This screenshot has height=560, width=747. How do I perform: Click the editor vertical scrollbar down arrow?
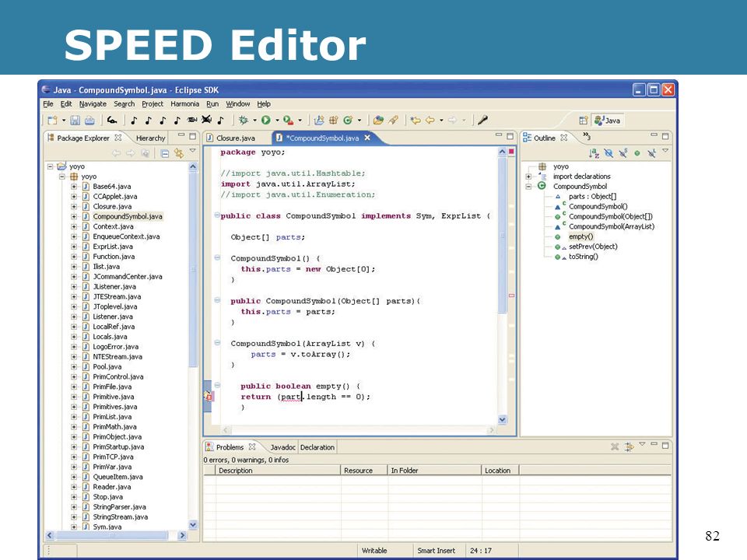click(x=502, y=419)
